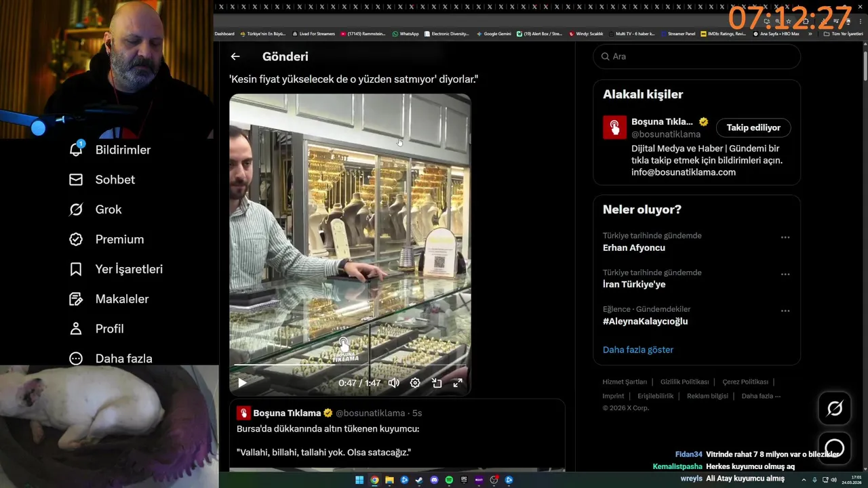
Task: Click the Ara search field
Action: click(696, 56)
